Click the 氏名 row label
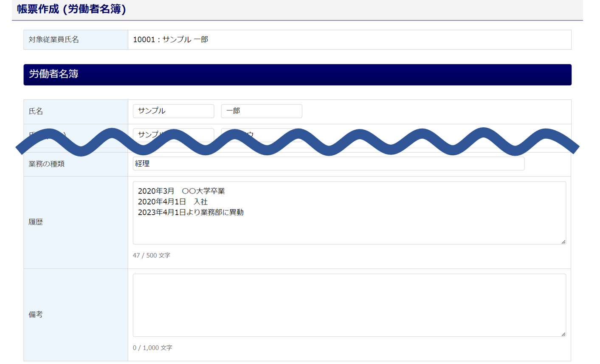The width and height of the screenshot is (600, 364). (x=36, y=111)
